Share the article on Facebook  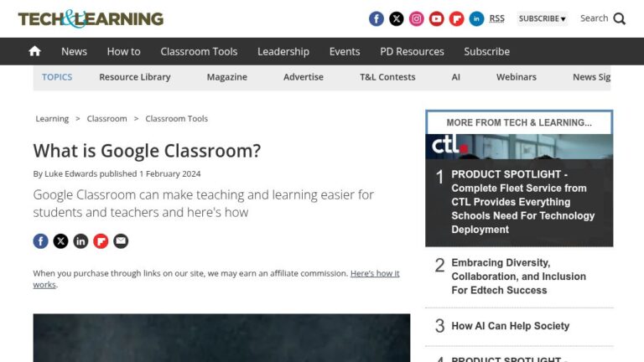point(40,241)
